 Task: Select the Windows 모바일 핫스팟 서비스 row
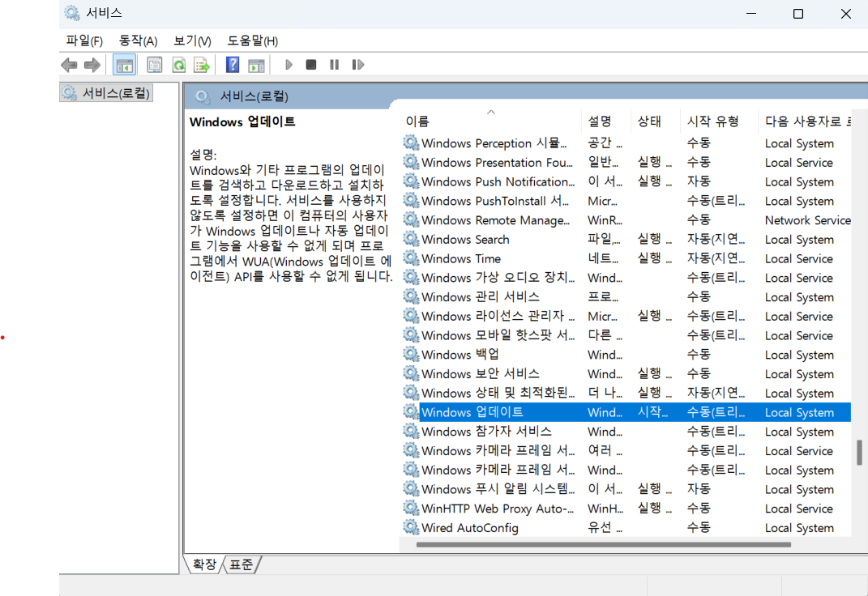click(x=626, y=335)
